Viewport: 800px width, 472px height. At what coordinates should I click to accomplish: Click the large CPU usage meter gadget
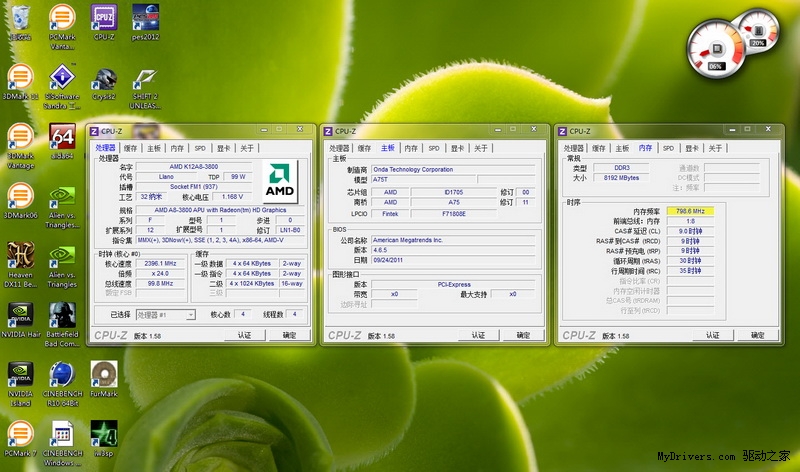pyautogui.click(x=716, y=50)
